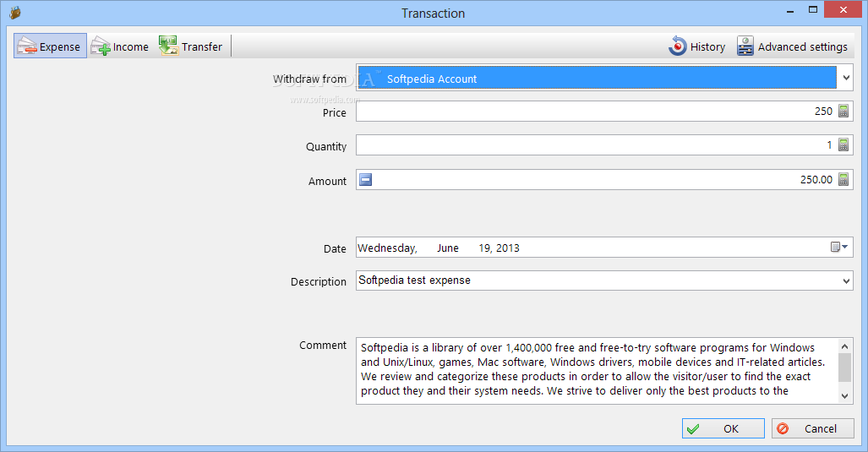Open Advanced settings
This screenshot has height=452, width=868.
coord(792,46)
